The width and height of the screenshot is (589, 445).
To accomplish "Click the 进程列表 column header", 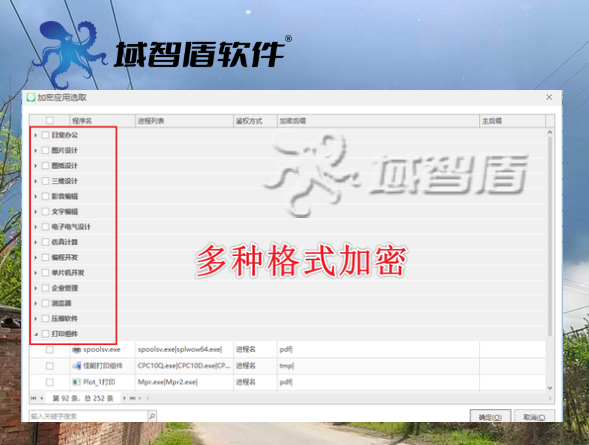I will (184, 121).
